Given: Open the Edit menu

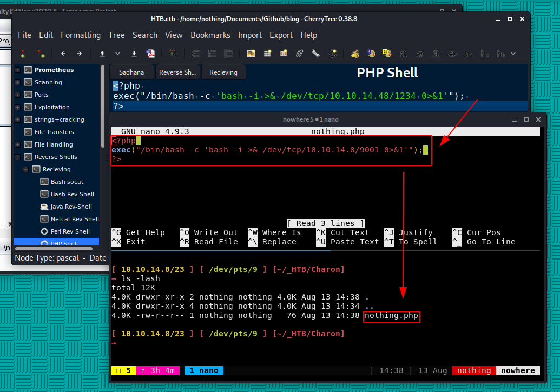Looking at the screenshot, I should click(46, 35).
